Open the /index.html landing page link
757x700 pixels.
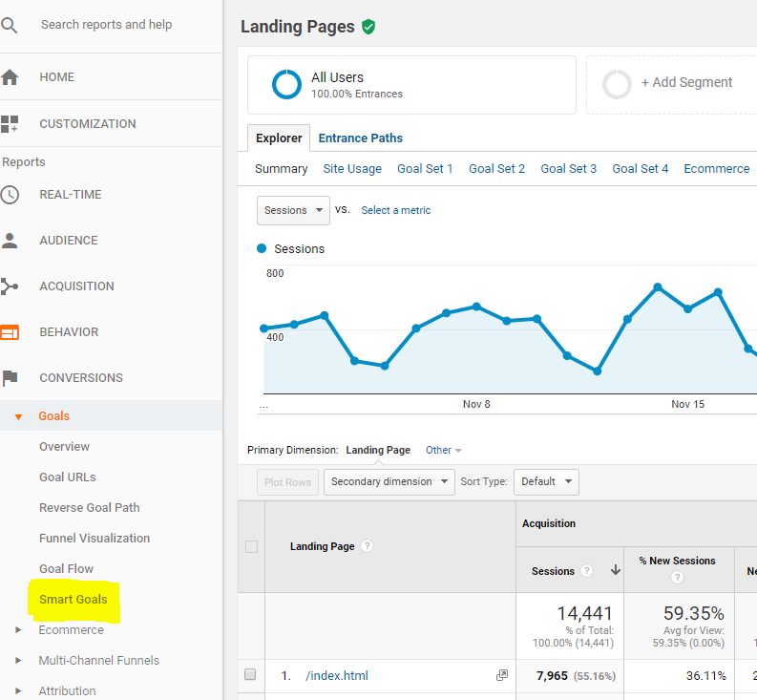[337, 675]
